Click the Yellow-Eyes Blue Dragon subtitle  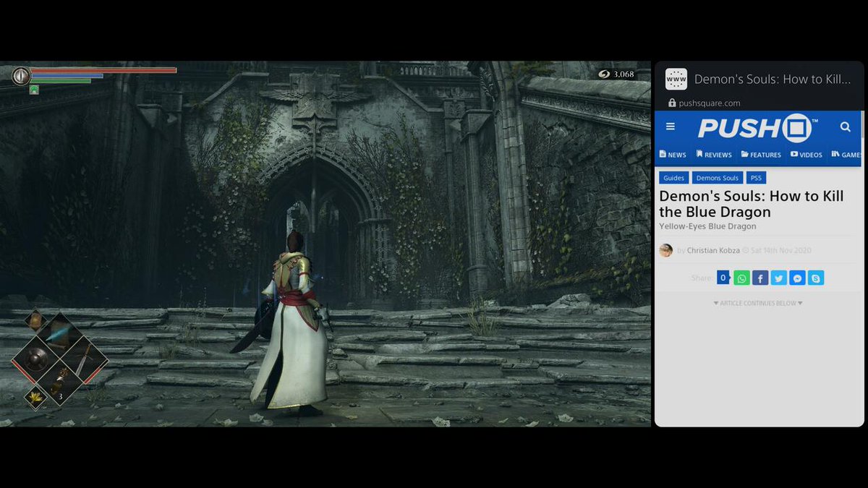coord(707,226)
